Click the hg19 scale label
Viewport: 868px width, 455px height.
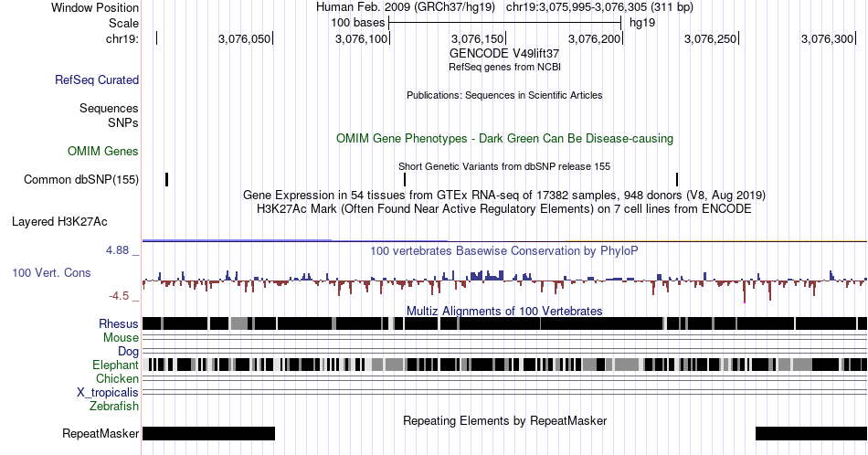pos(642,23)
